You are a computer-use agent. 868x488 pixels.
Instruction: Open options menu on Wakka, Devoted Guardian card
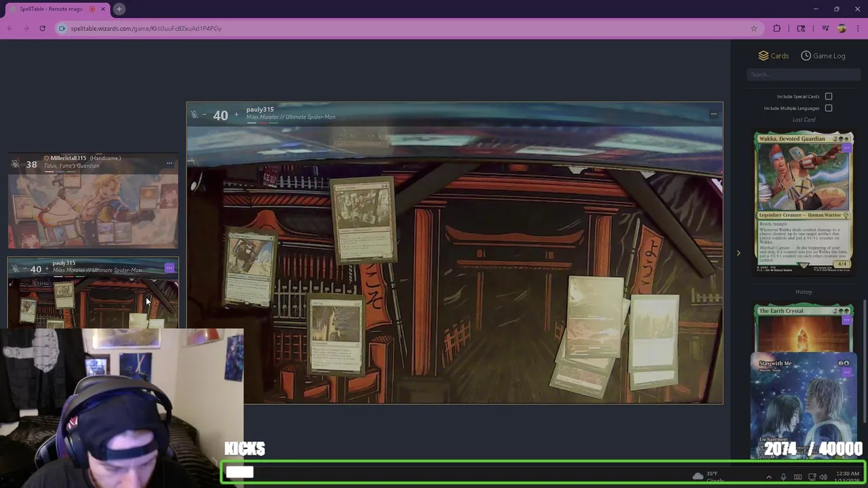click(x=846, y=148)
